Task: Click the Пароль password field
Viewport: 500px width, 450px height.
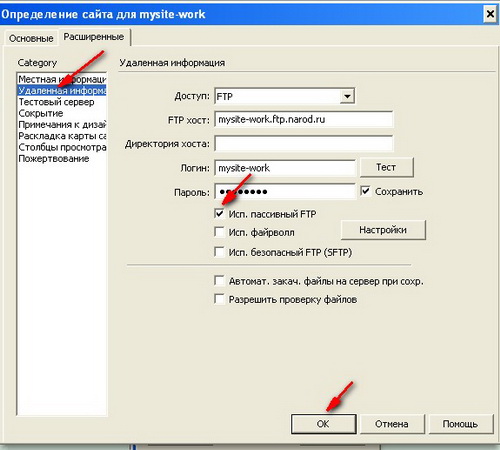Action: pyautogui.click(x=285, y=192)
